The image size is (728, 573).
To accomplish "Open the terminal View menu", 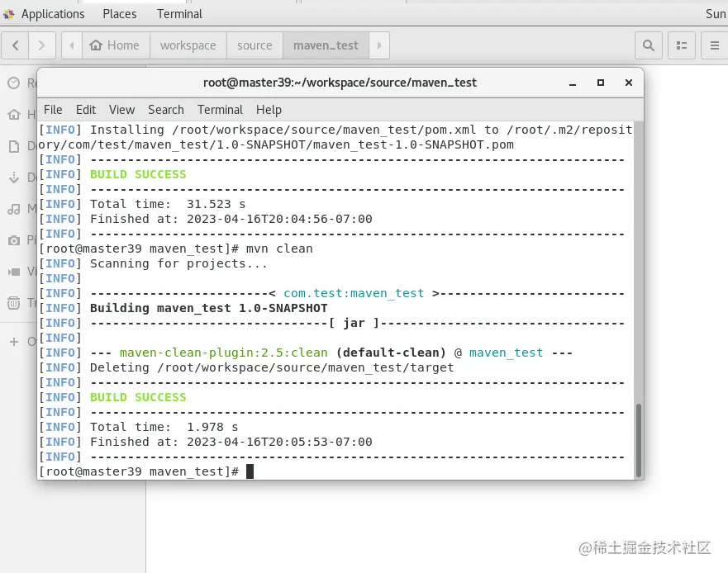I will [x=121, y=110].
